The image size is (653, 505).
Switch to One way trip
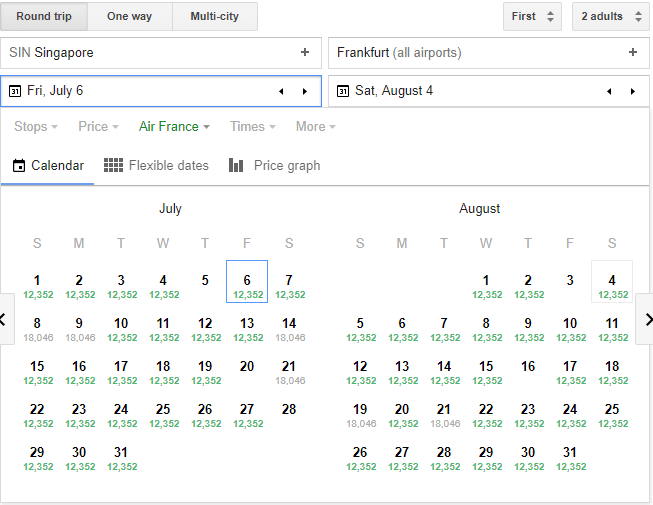130,16
